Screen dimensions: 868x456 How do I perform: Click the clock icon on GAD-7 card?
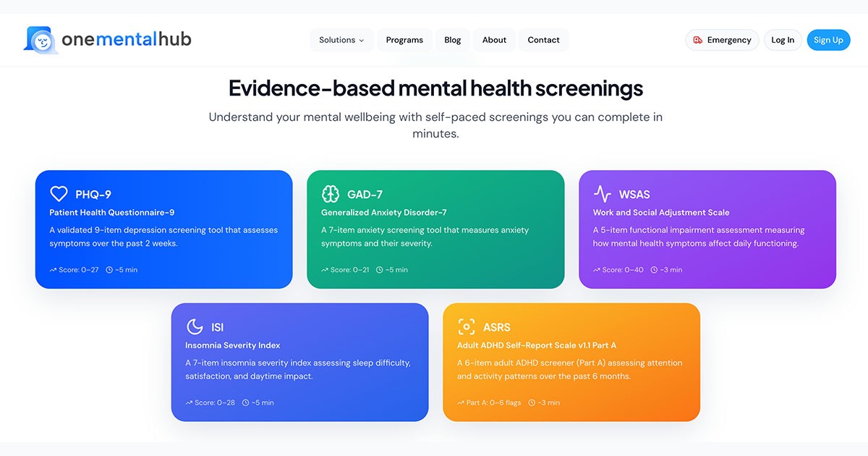click(x=380, y=270)
